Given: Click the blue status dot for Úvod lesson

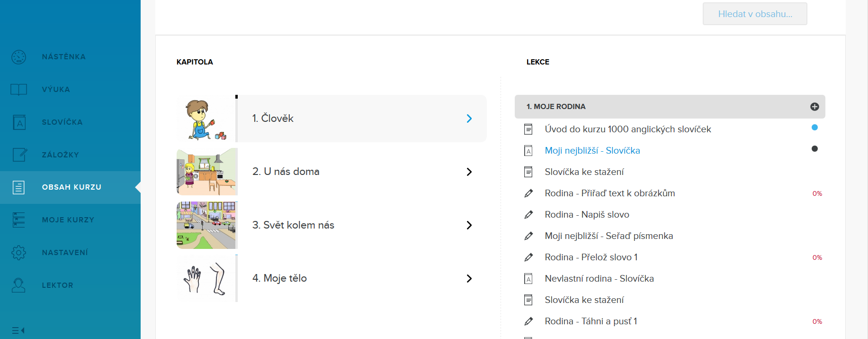Looking at the screenshot, I should 814,127.
